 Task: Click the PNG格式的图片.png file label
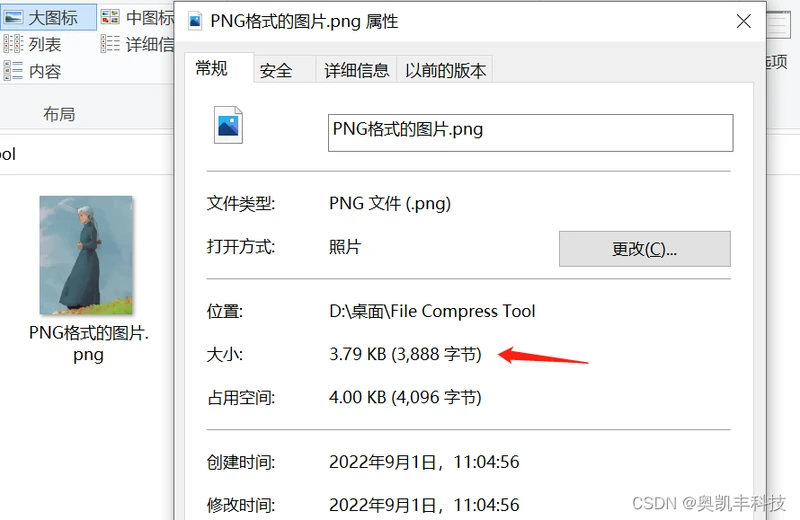click(88, 343)
